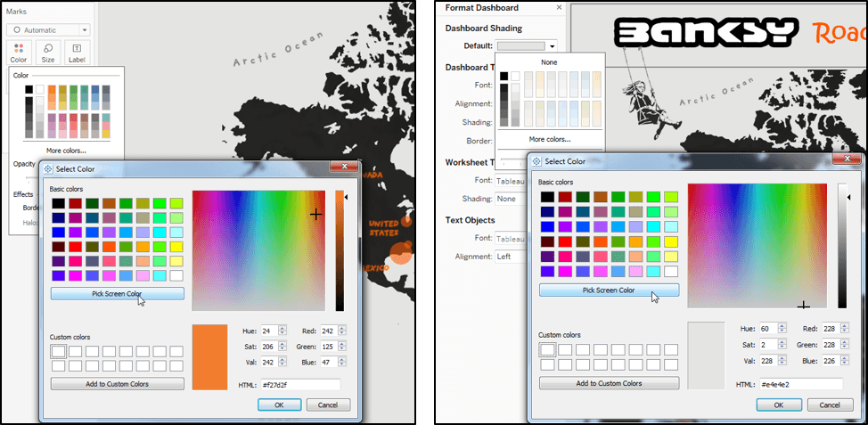Select the first custom color slot in #e4e4e2 dialog
This screenshot has height=425, width=868.
pyautogui.click(x=547, y=349)
